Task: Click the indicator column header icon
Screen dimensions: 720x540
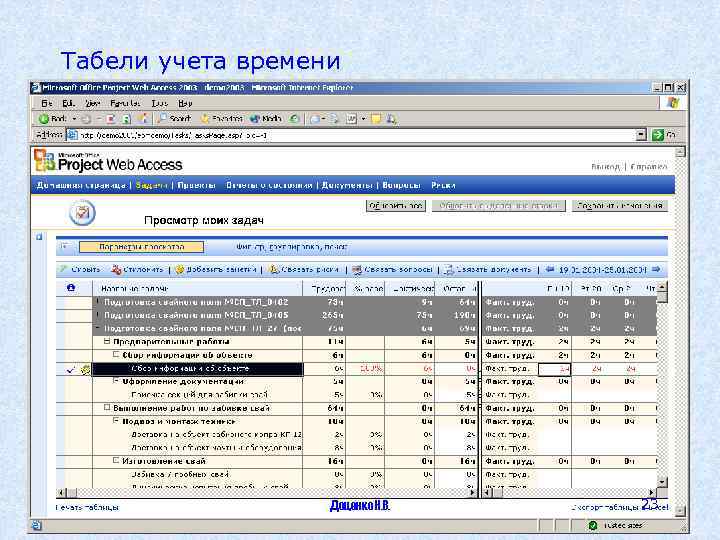Action: [71, 287]
